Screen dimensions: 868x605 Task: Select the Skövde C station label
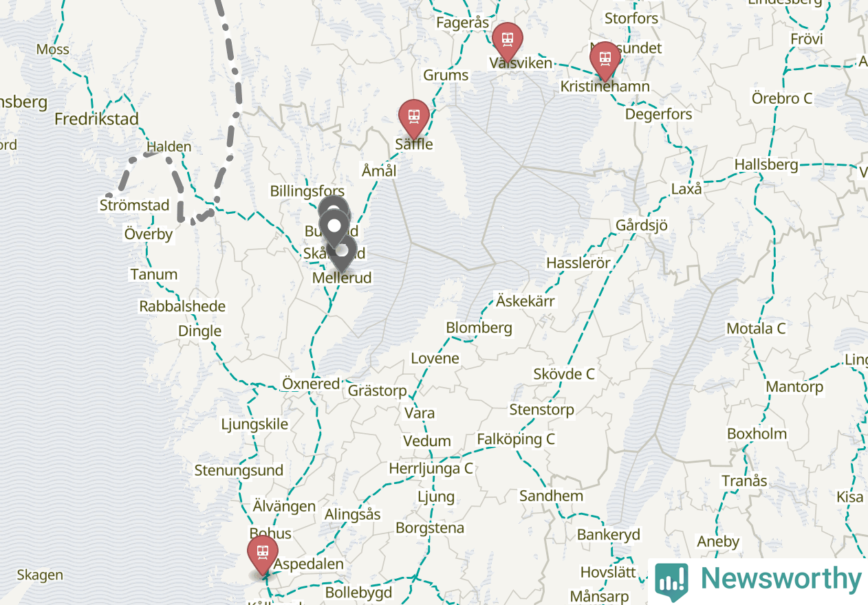click(x=564, y=374)
